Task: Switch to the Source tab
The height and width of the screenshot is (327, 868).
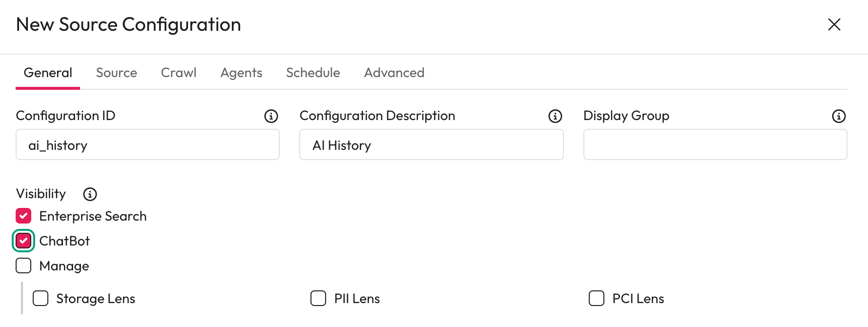Action: 116,73
